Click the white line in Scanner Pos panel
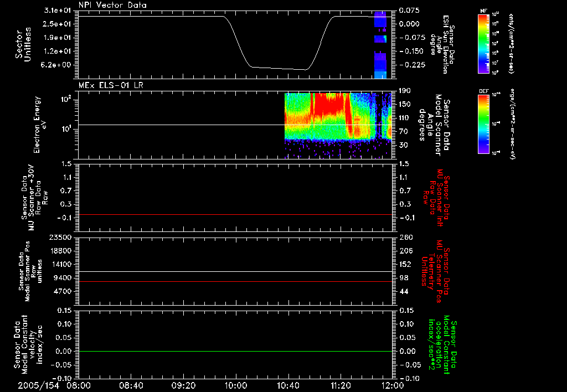 235,271
